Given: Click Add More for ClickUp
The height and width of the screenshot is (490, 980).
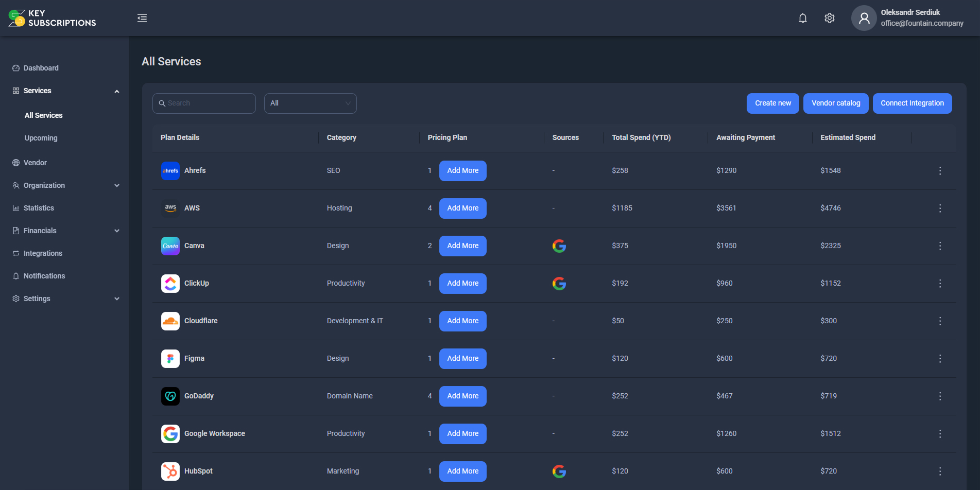Looking at the screenshot, I should pos(463,284).
